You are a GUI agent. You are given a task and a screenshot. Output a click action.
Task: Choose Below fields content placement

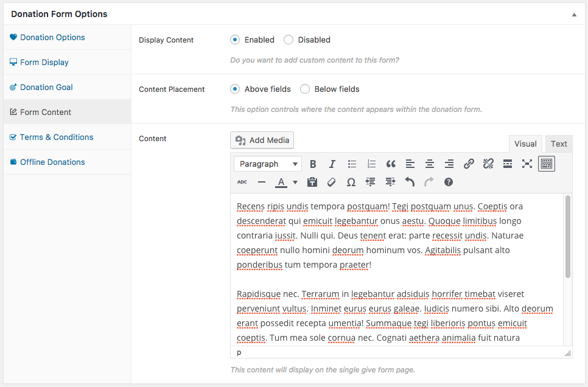[x=305, y=89]
